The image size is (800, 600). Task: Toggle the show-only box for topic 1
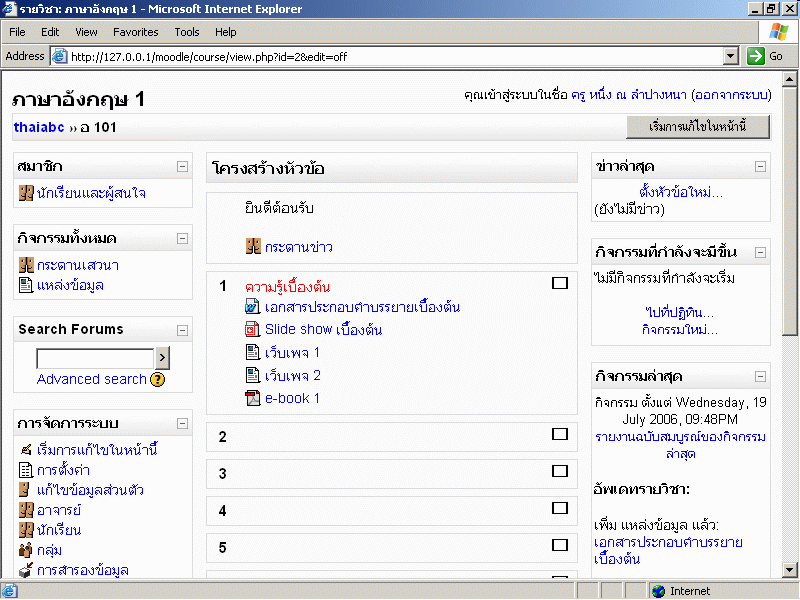(x=560, y=284)
